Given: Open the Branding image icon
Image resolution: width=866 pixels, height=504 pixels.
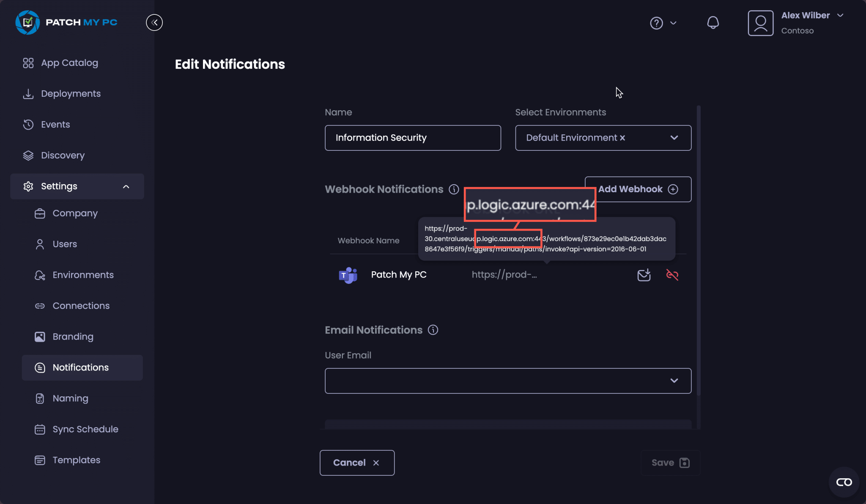Looking at the screenshot, I should [x=39, y=336].
